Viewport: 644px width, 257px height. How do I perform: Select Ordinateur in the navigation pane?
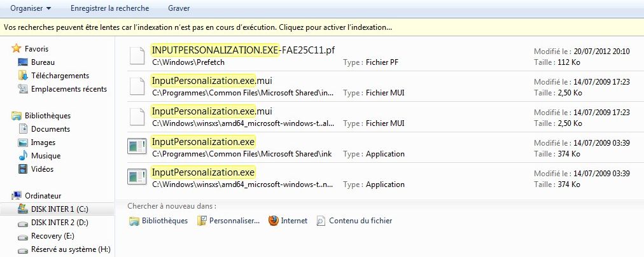click(43, 196)
